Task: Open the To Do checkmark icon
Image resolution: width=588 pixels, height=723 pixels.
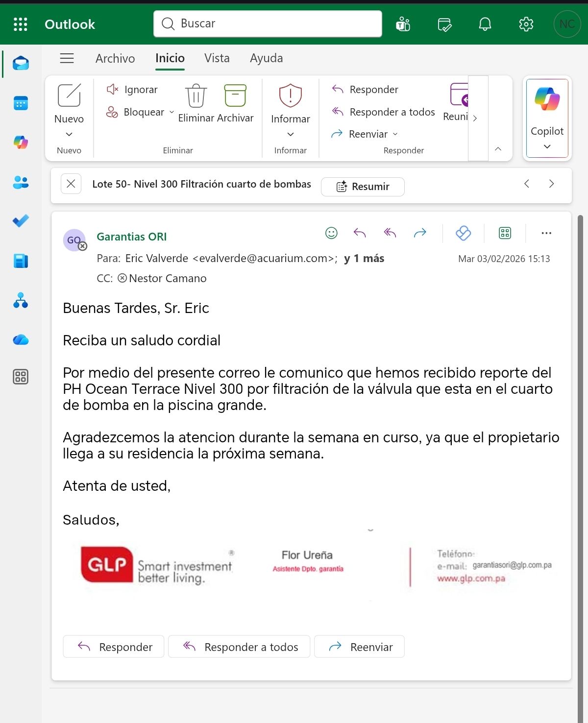Action: [x=21, y=221]
